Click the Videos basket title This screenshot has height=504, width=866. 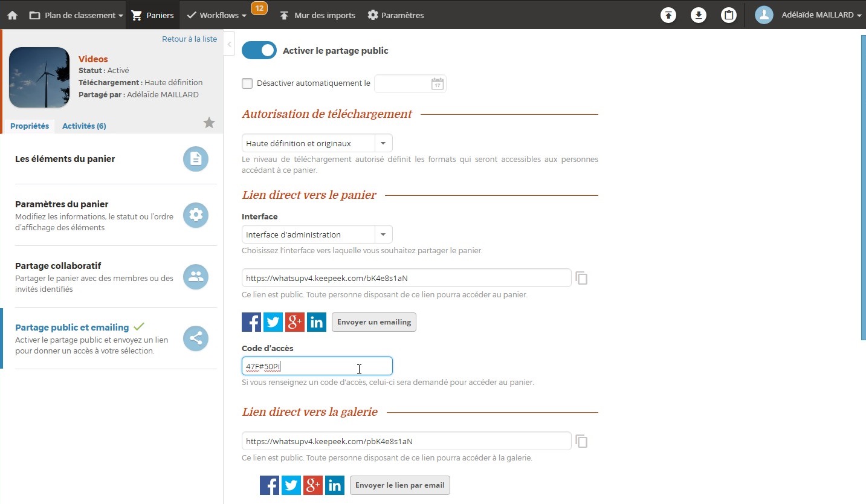(93, 59)
